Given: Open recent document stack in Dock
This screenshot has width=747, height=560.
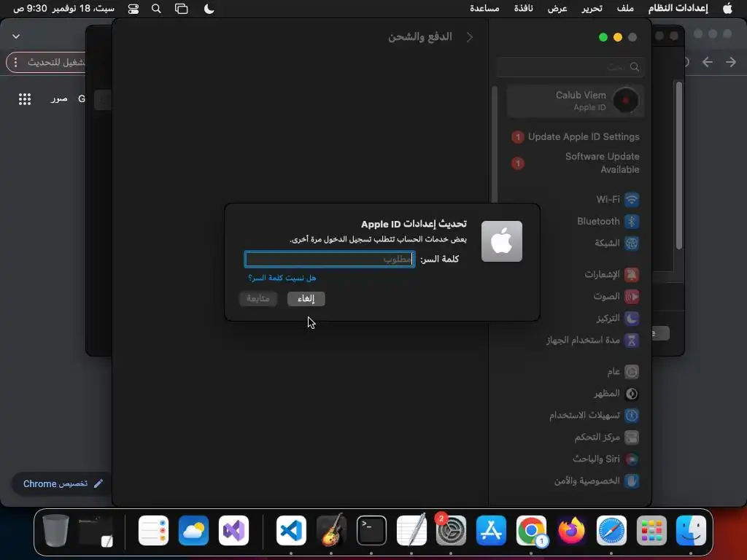Looking at the screenshot, I should 96,531.
